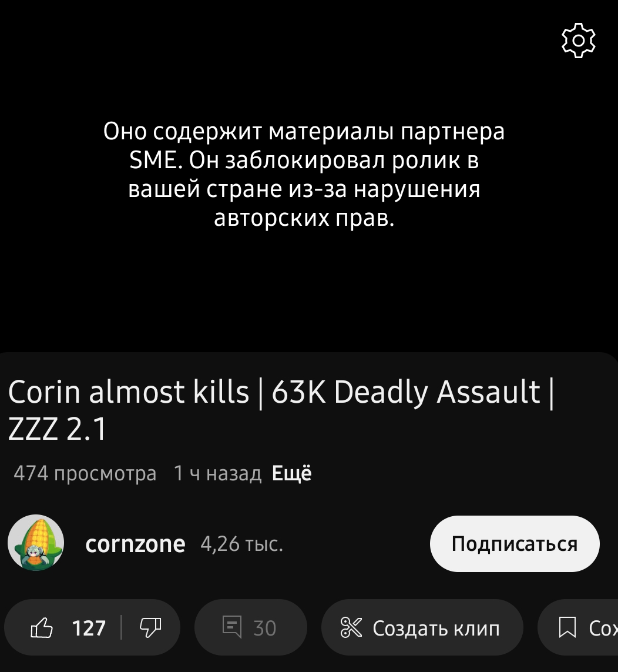Screen dimensions: 618x672
Task: Click the 127 likes counter
Action: click(x=89, y=628)
